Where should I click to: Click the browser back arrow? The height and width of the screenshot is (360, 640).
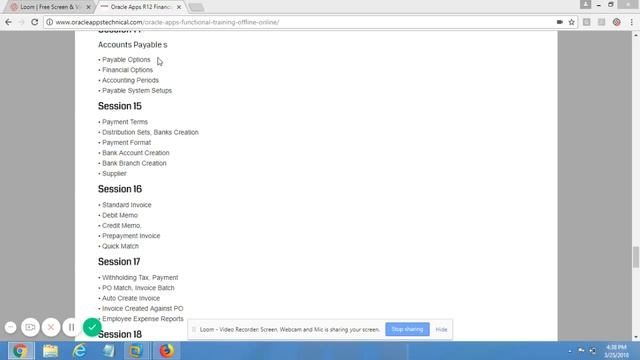(x=8, y=22)
